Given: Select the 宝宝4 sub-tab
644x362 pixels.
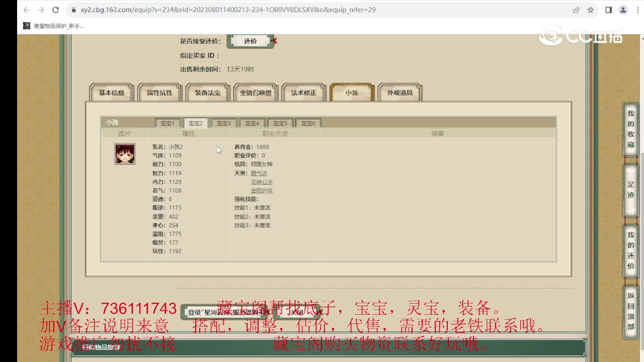Looking at the screenshot, I should [x=252, y=123].
